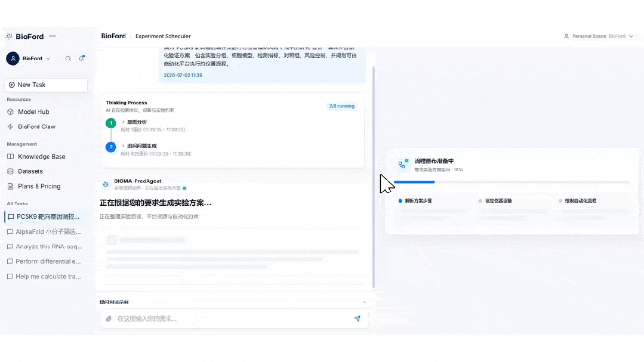Click the Thinking Process heading
Image resolution: width=644 pixels, height=362 pixels.
point(126,103)
